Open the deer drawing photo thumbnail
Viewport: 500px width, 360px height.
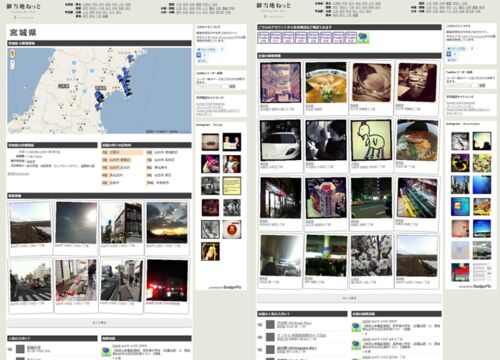pos(371,140)
